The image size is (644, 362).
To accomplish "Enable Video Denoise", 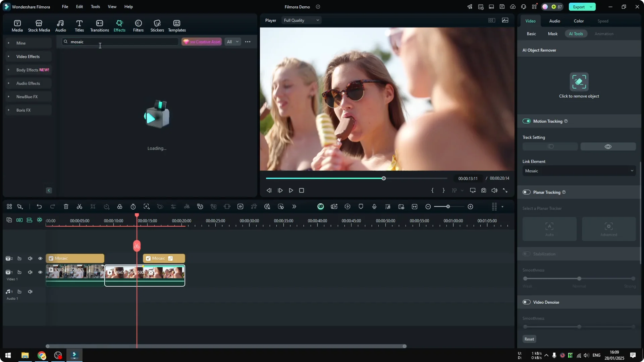I will point(526,302).
